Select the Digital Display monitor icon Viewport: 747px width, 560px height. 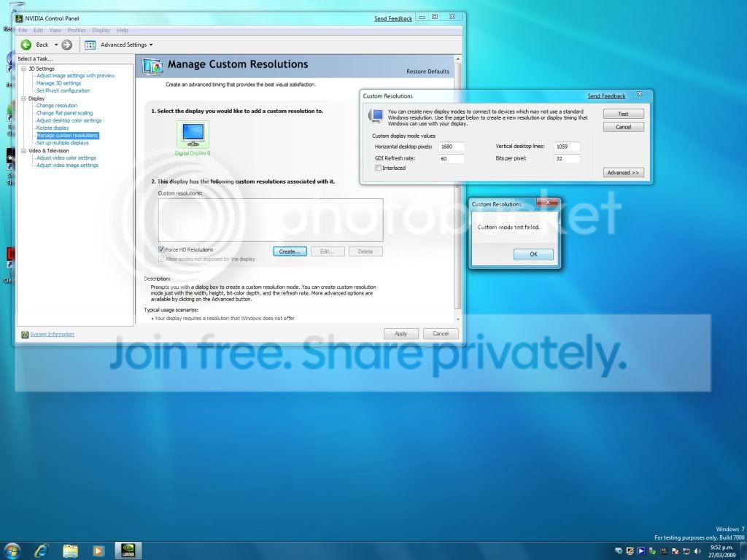tap(193, 134)
